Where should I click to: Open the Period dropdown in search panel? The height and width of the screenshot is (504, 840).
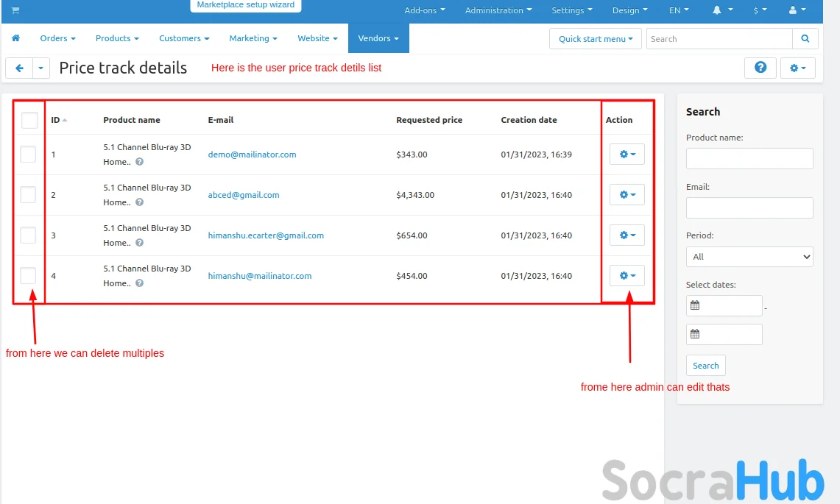click(749, 257)
